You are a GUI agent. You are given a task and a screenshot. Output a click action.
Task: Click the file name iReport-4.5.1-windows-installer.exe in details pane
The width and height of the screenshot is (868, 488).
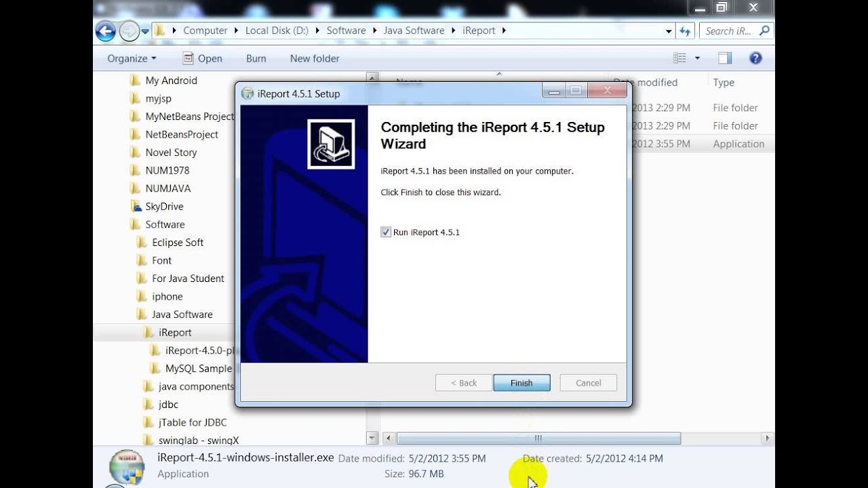(x=245, y=457)
